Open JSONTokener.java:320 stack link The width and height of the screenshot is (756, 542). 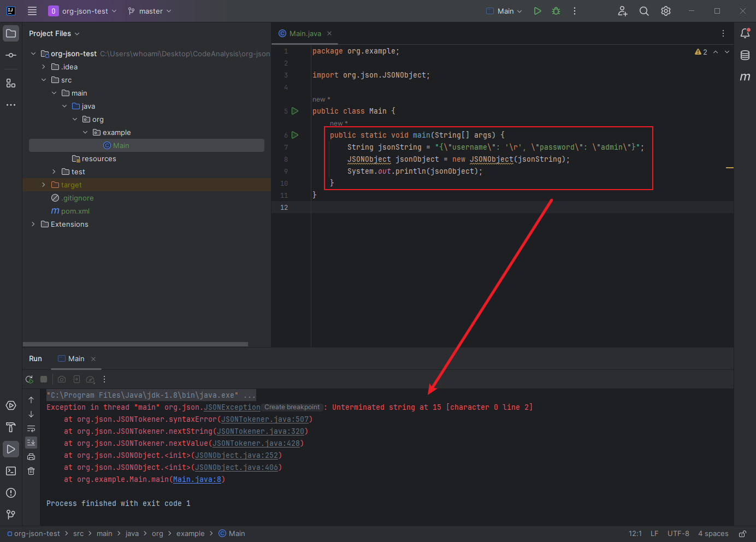coord(261,431)
